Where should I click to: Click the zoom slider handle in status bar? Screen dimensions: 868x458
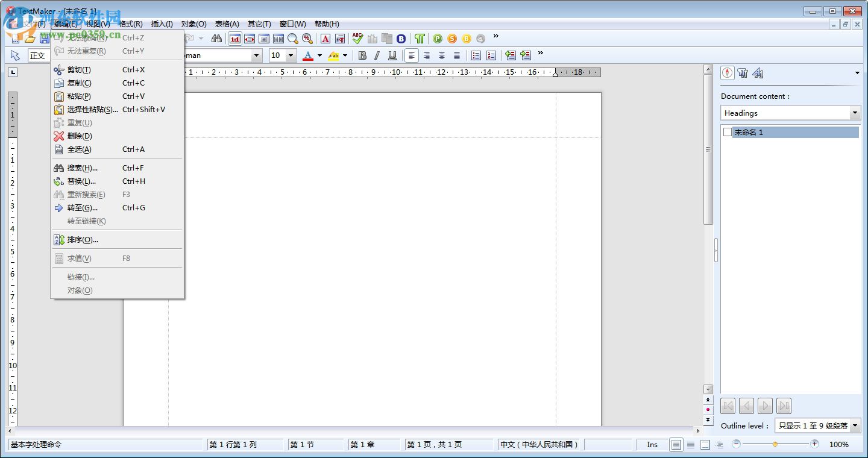tap(775, 444)
